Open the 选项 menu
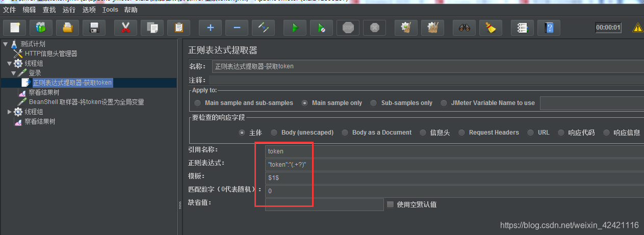The image size is (644, 235). (x=89, y=10)
